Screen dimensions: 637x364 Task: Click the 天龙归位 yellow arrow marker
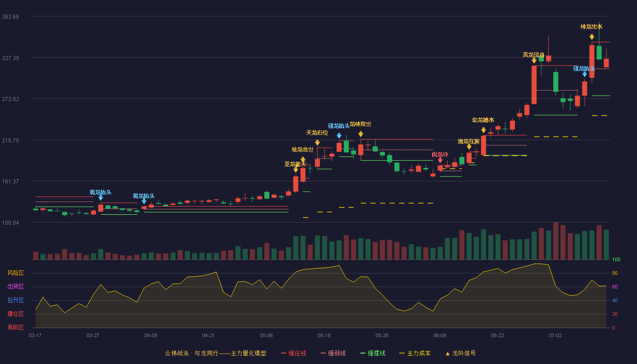click(317, 143)
